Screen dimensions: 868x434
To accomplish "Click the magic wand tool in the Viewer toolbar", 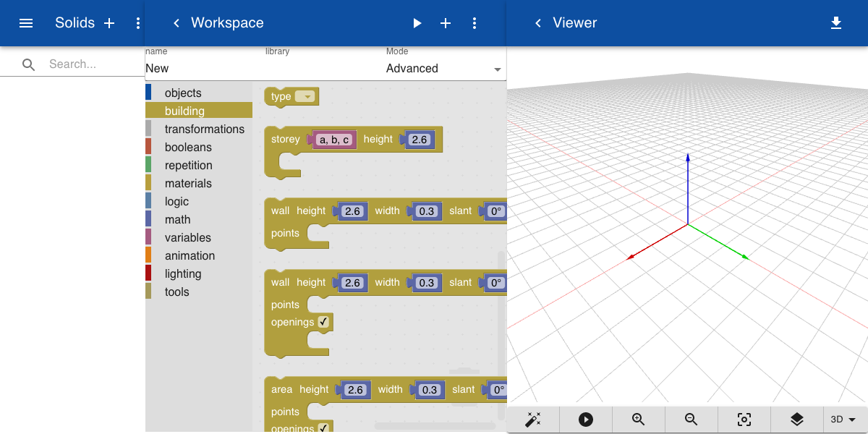I will click(x=533, y=420).
